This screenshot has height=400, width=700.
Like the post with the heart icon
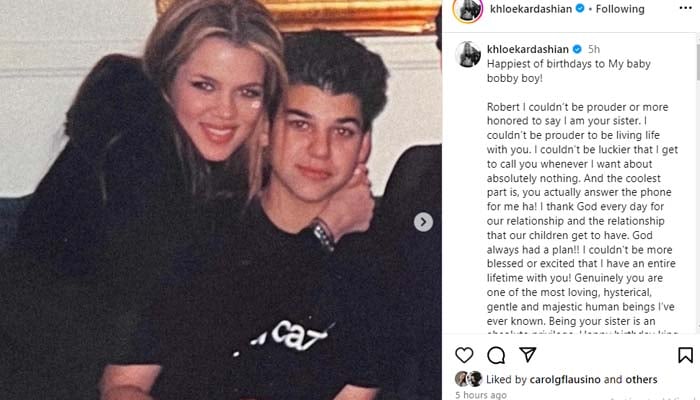[464, 355]
